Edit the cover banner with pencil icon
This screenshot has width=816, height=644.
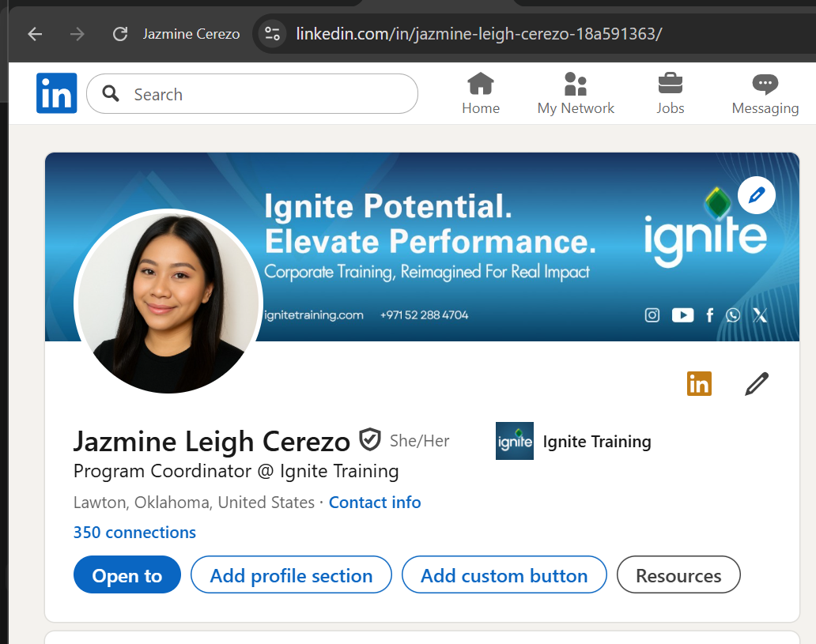[x=756, y=195]
